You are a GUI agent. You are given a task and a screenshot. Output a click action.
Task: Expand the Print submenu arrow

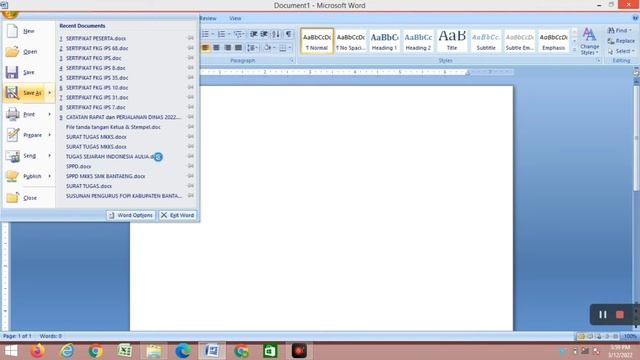50,114
